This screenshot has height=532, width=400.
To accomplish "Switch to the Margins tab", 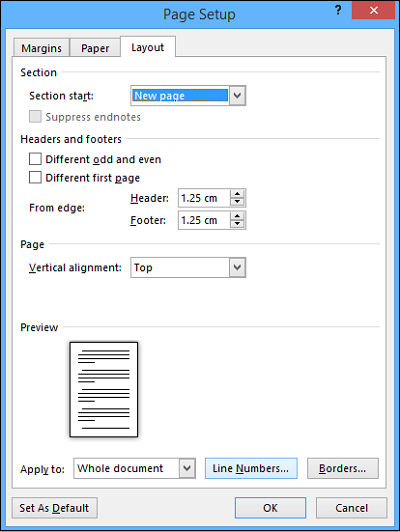I will [41, 48].
